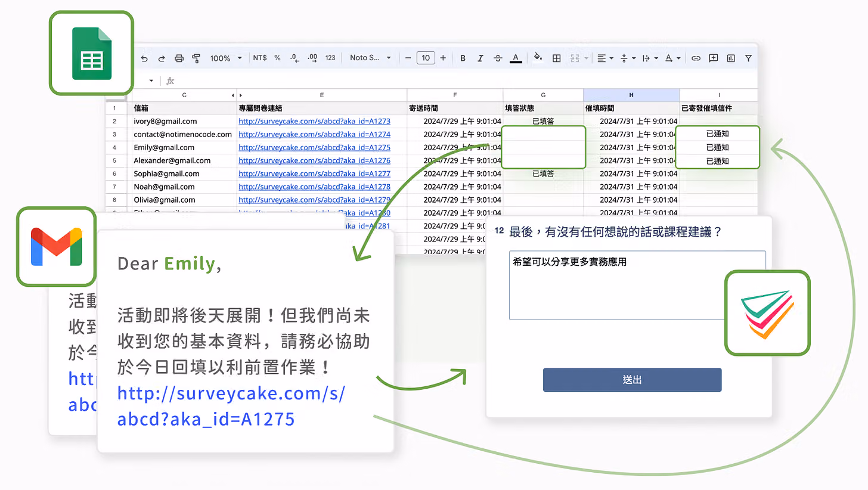This screenshot has height=490, width=868.
Task: Click the 送出 submit button
Action: pos(632,380)
